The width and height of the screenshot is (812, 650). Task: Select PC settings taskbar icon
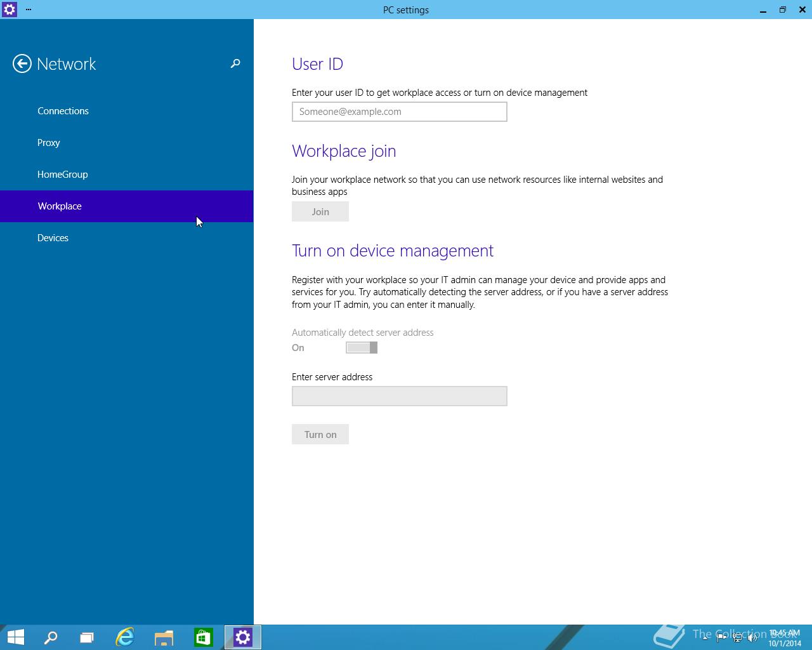[x=242, y=637]
